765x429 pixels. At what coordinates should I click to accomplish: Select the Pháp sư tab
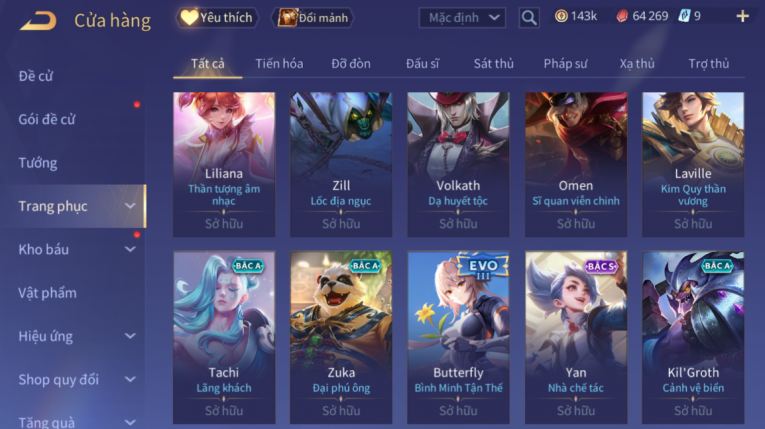(565, 63)
